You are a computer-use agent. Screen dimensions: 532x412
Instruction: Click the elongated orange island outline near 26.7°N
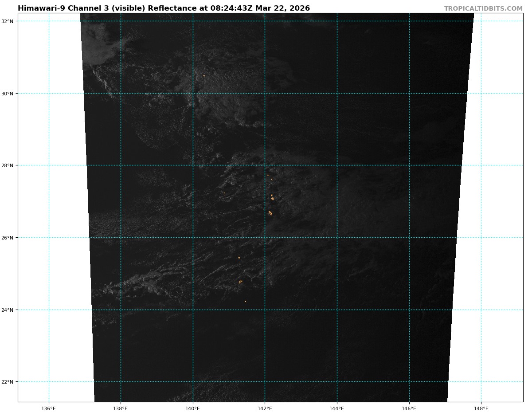pos(270,213)
